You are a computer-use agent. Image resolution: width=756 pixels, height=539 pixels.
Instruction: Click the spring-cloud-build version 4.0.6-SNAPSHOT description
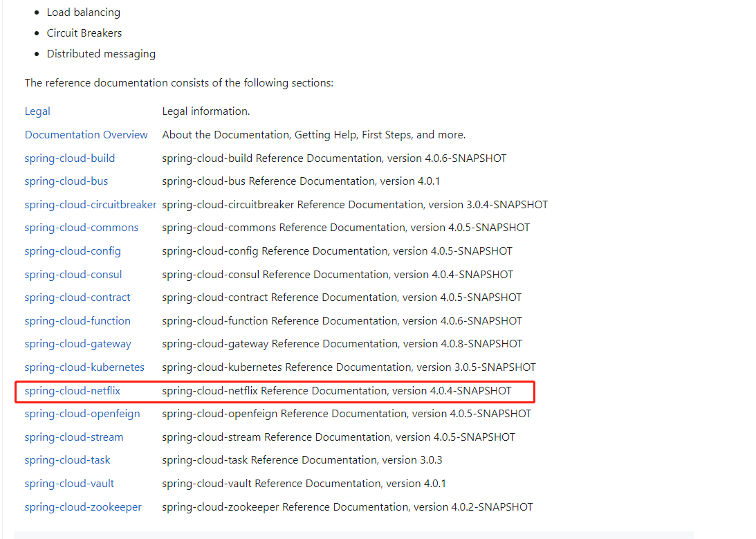coord(334,158)
